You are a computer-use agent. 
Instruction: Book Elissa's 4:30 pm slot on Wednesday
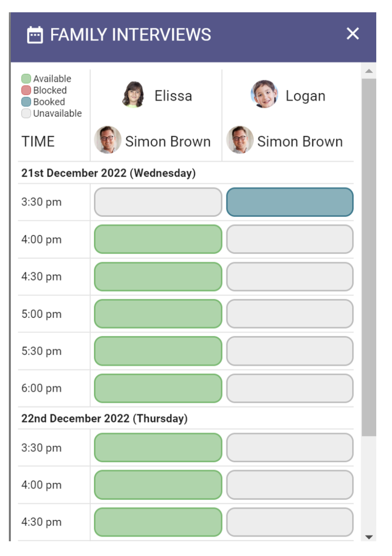tap(158, 277)
